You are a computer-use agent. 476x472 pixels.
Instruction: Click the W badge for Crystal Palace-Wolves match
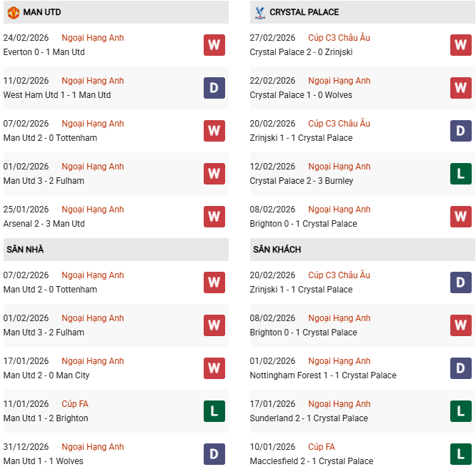(460, 88)
